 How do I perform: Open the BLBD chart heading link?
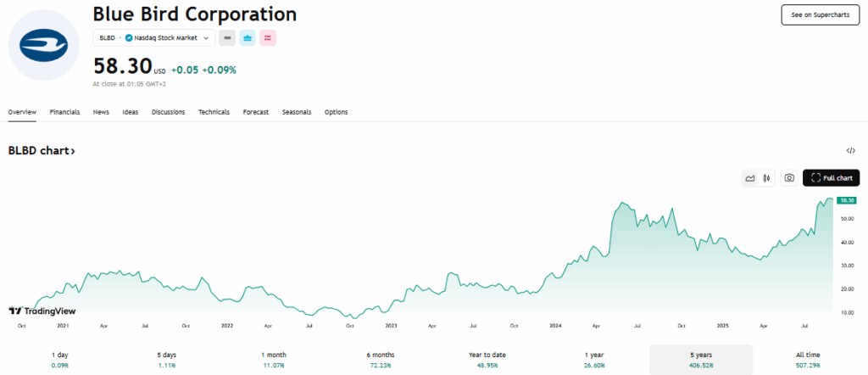[x=42, y=151]
